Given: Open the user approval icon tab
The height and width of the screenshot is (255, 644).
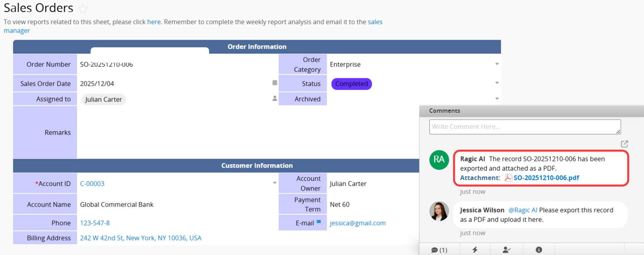Looking at the screenshot, I should [x=506, y=250].
